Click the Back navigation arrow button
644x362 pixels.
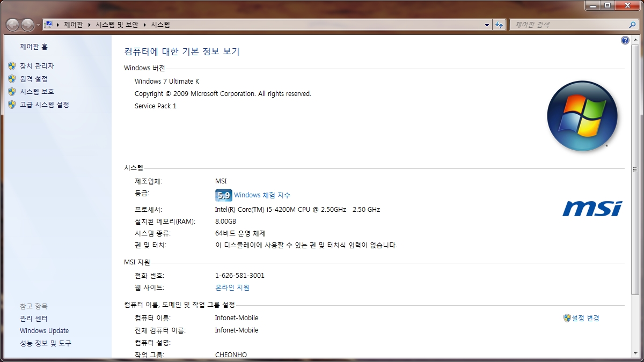click(x=12, y=25)
